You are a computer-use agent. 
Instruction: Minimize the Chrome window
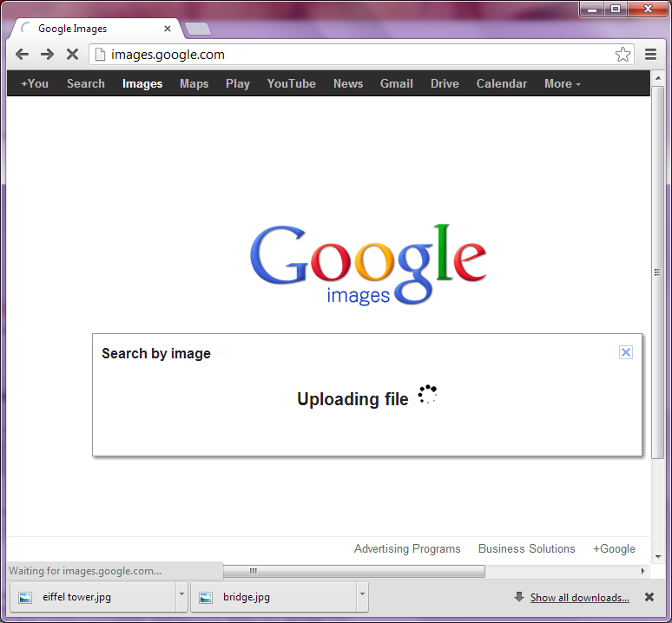pyautogui.click(x=592, y=9)
